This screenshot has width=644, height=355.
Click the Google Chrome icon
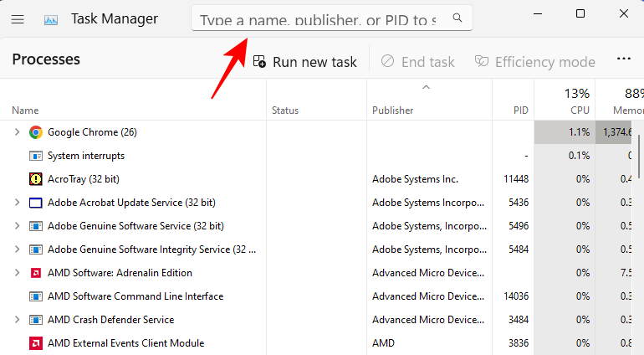pos(36,132)
